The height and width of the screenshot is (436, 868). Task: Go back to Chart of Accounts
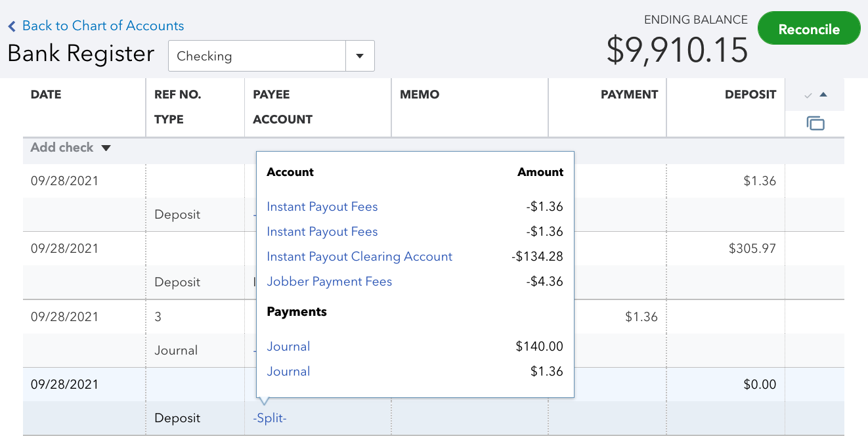(x=102, y=26)
